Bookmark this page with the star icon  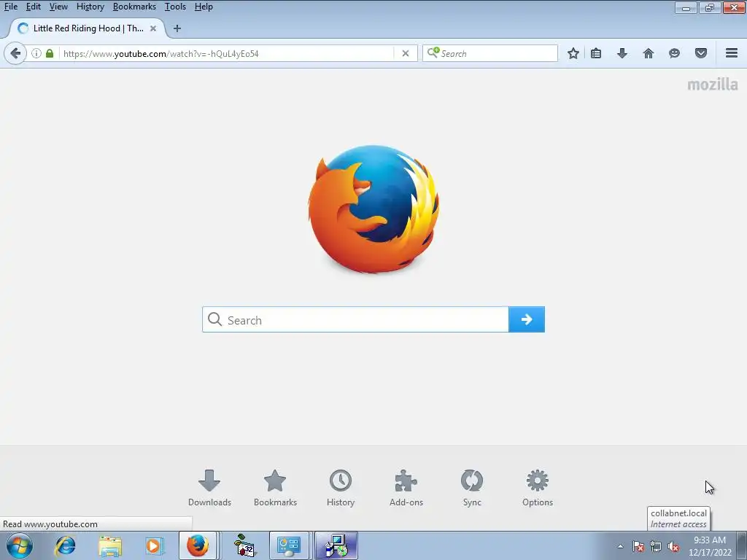[573, 53]
